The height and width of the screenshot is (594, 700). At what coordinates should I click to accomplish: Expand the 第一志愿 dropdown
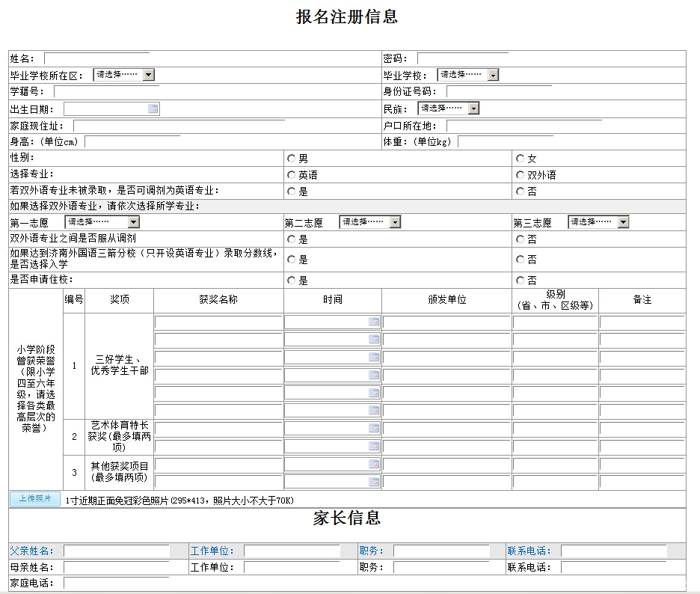pos(133,222)
